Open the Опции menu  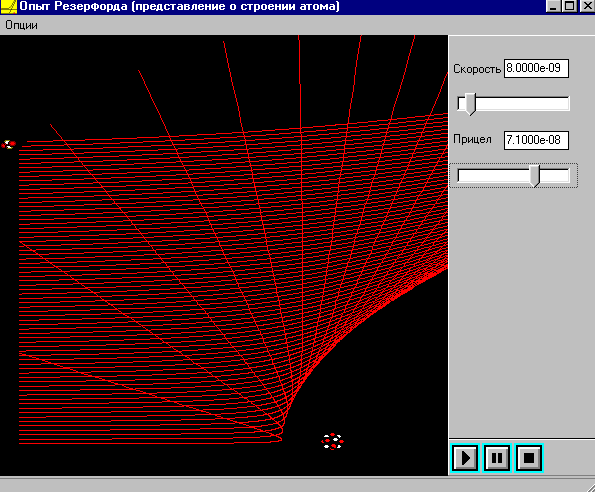[21, 25]
